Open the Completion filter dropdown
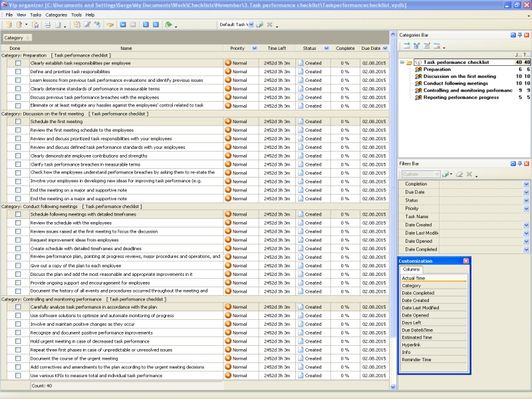Viewport: 532px width, 399px height. (526, 184)
